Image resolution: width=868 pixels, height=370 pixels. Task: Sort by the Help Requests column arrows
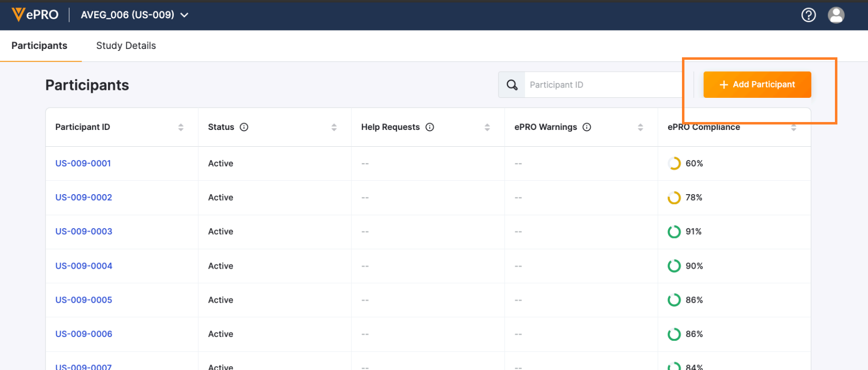[487, 127]
